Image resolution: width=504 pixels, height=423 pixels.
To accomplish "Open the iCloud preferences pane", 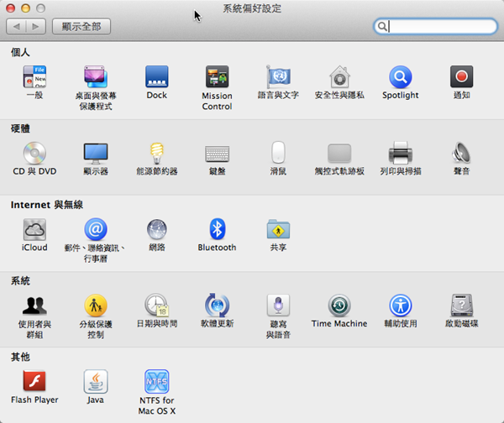I will pyautogui.click(x=34, y=229).
